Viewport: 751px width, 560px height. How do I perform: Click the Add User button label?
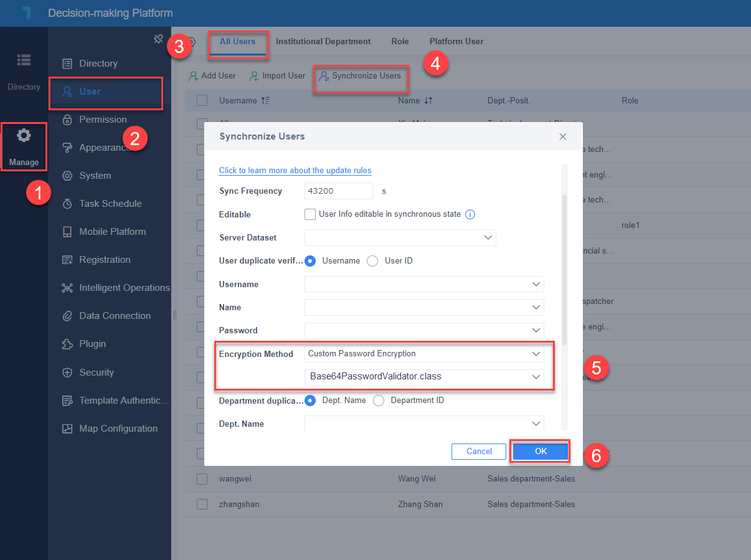pos(219,76)
